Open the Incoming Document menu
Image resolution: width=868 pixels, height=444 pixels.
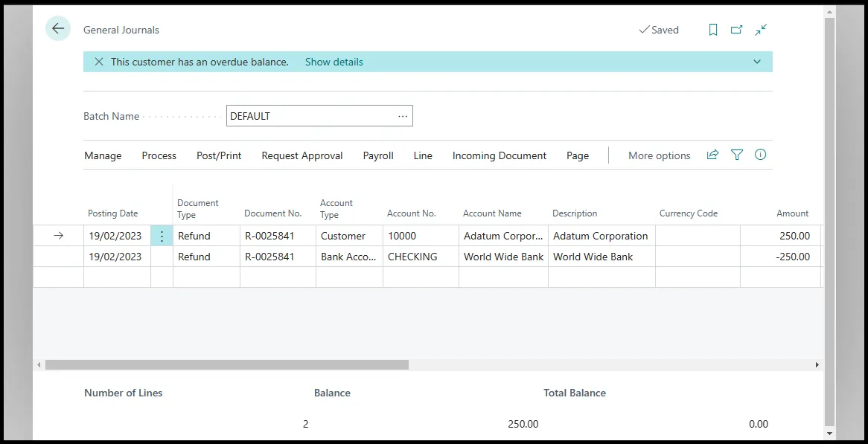click(x=500, y=156)
